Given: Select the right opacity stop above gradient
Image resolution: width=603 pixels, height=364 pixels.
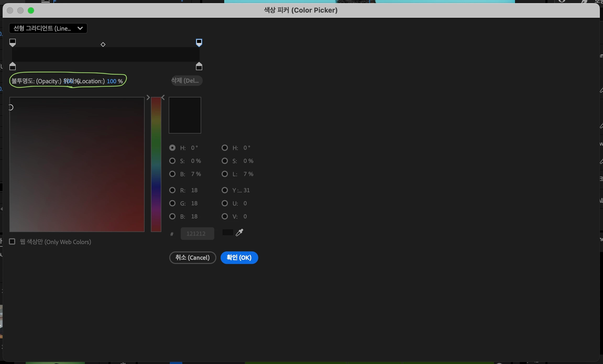Looking at the screenshot, I should pos(199,42).
